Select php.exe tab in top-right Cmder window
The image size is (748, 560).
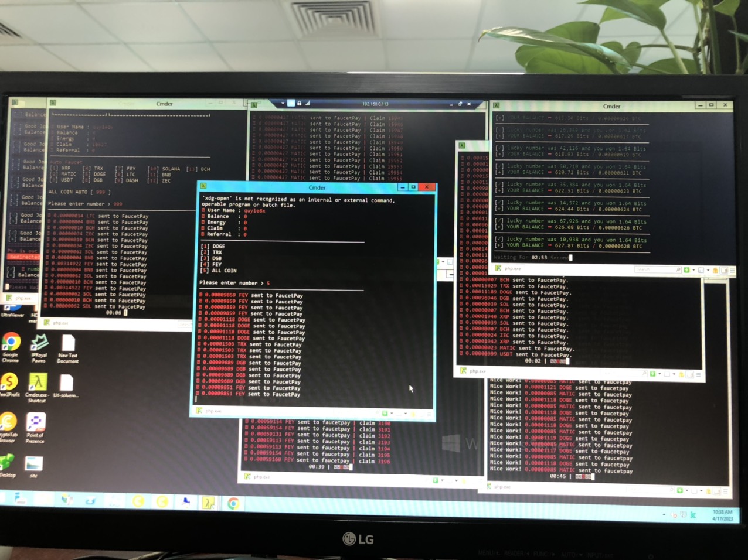pos(509,268)
